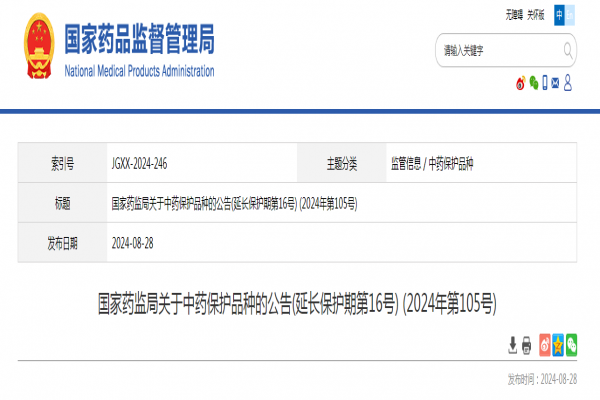Click the 2024-08-28 date in the table
This screenshot has width=600, height=400.
(132, 243)
